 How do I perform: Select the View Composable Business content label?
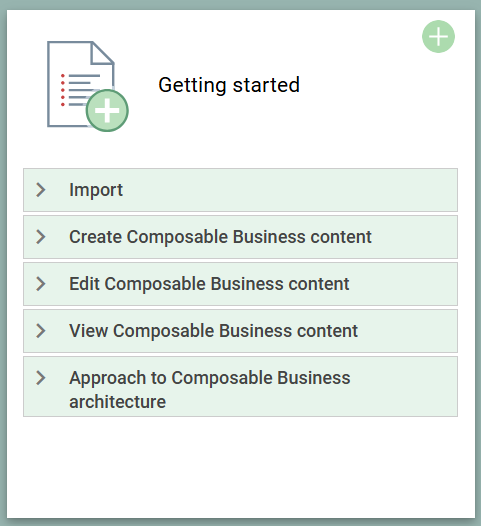click(x=214, y=331)
